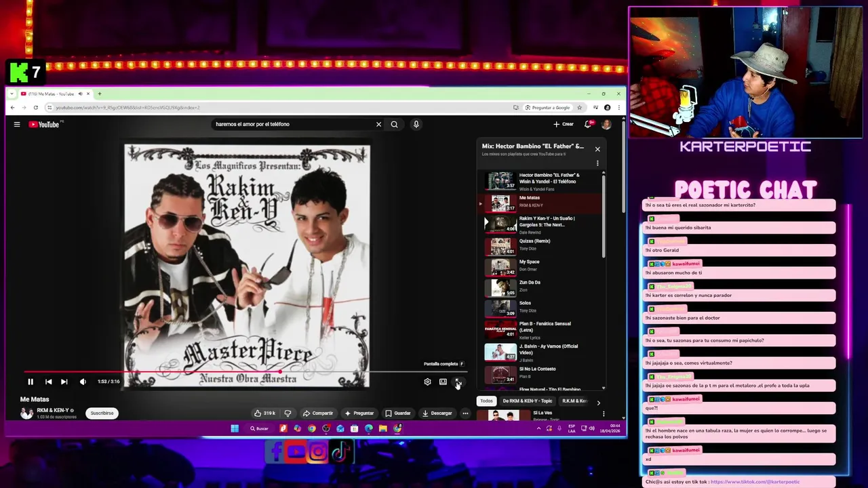
Task: Open the RKM & KEN-Y channel avatar
Action: point(26,413)
